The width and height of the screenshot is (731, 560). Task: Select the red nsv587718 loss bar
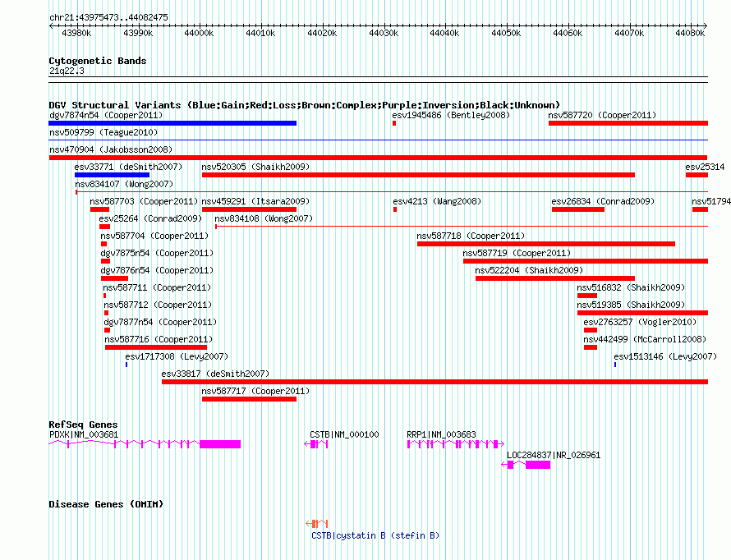click(546, 244)
